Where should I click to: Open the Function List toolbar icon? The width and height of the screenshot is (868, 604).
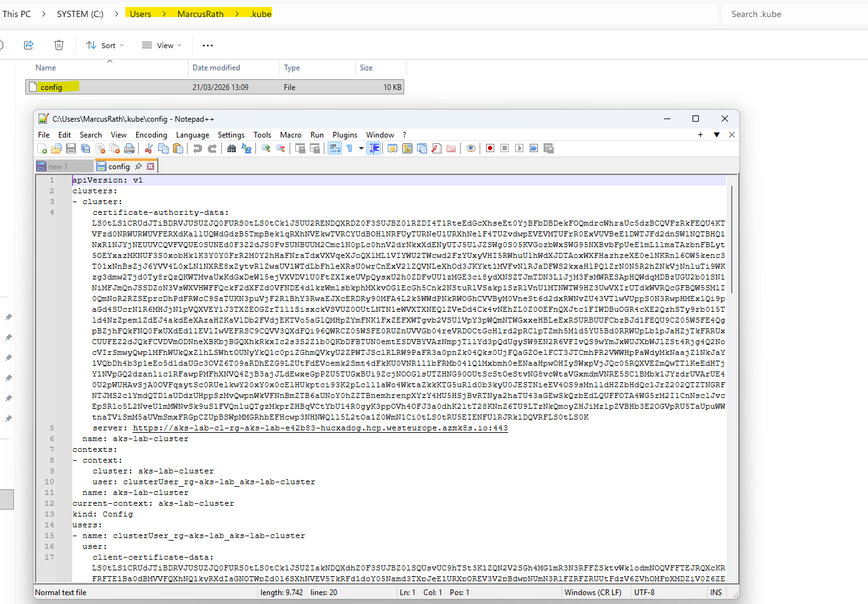437,148
